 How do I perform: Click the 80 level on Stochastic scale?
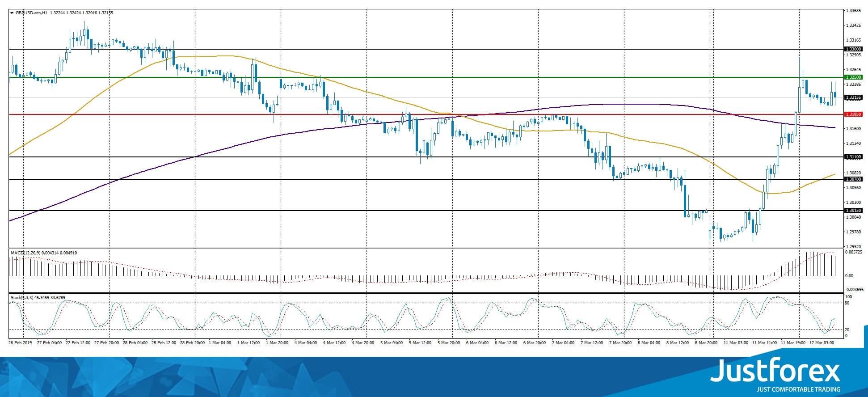847,303
